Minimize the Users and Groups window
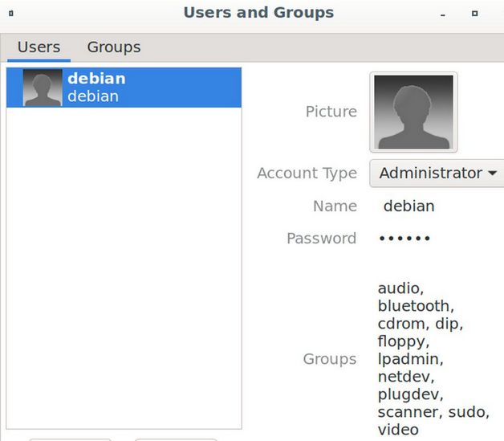 443,14
